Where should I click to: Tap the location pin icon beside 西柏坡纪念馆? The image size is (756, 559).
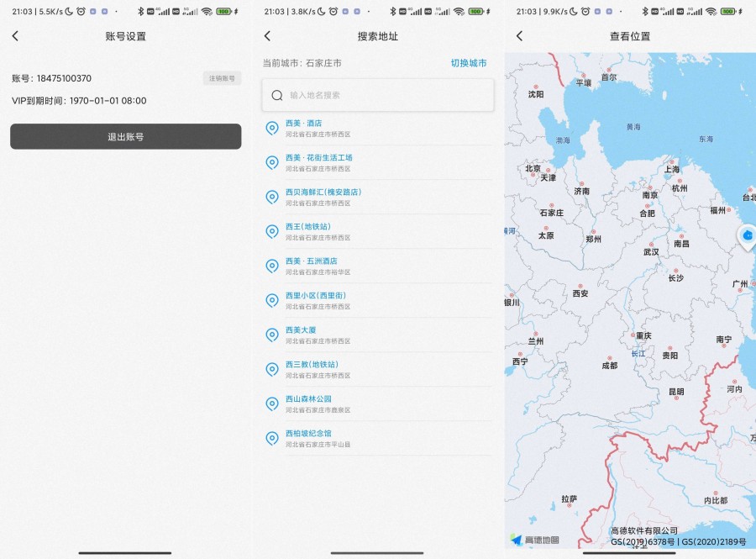271,438
